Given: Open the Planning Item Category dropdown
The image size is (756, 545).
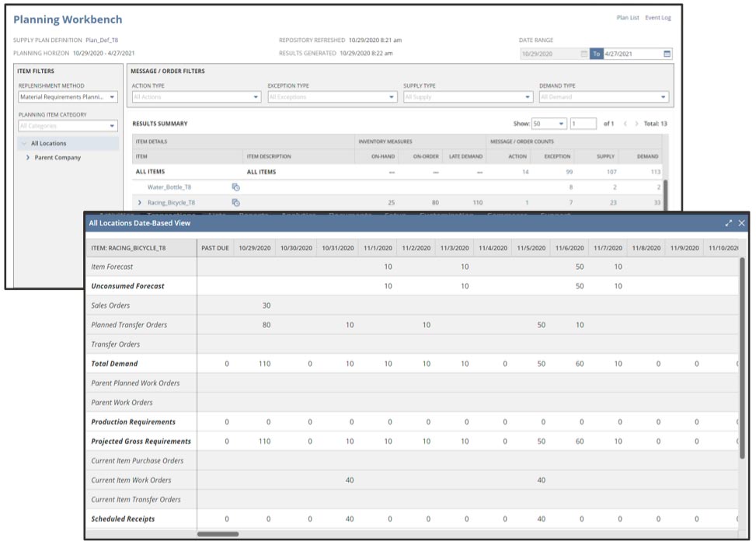Looking at the screenshot, I should (x=68, y=125).
